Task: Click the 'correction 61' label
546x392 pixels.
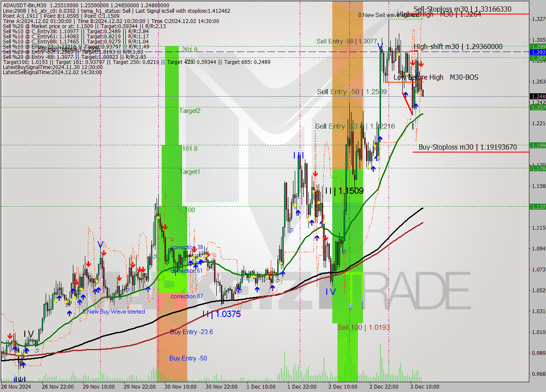Action: click(187, 271)
